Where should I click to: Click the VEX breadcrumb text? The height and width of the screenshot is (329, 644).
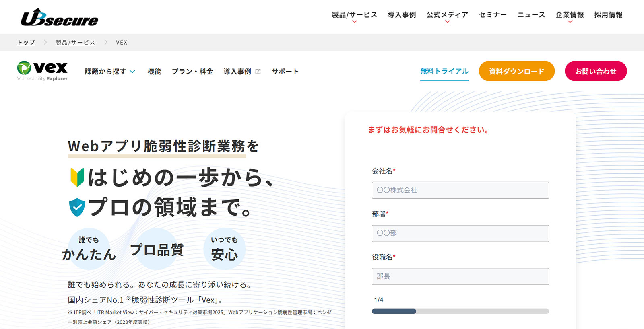[122, 42]
